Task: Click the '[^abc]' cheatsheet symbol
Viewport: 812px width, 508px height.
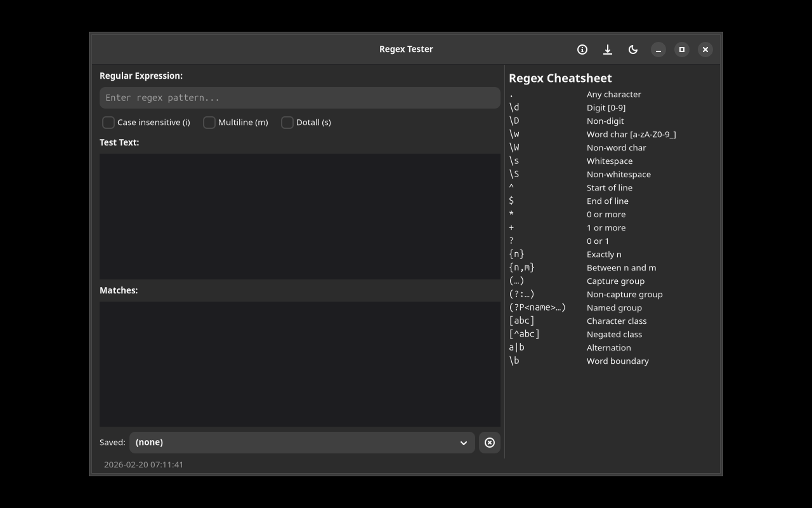Action: click(x=524, y=334)
